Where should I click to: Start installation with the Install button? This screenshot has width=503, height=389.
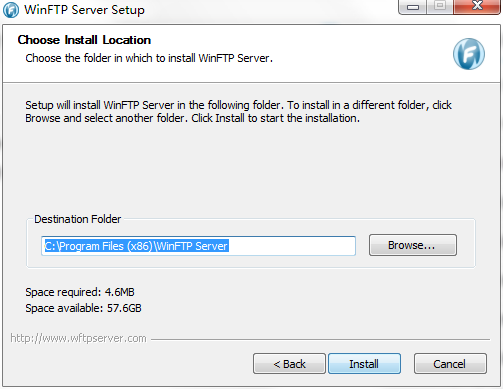pos(364,364)
